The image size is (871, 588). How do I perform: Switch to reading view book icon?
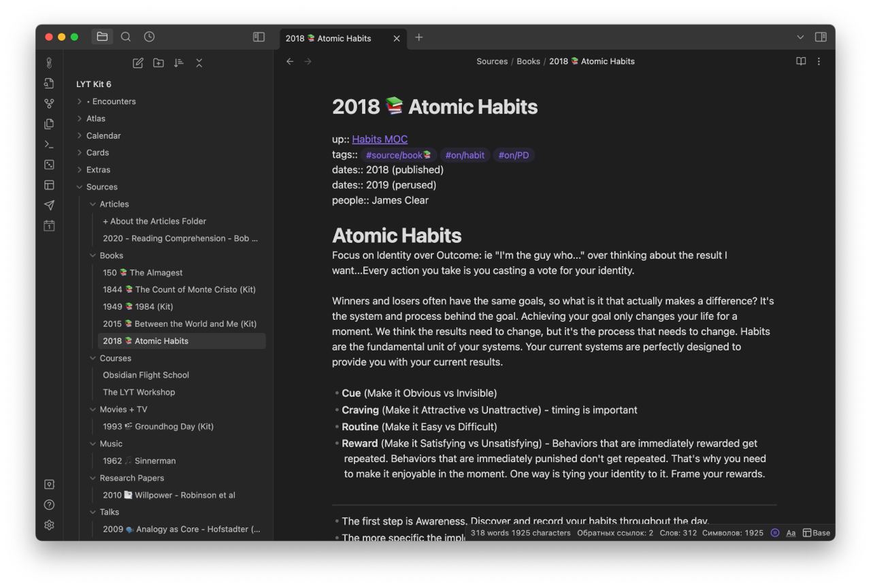click(x=801, y=61)
